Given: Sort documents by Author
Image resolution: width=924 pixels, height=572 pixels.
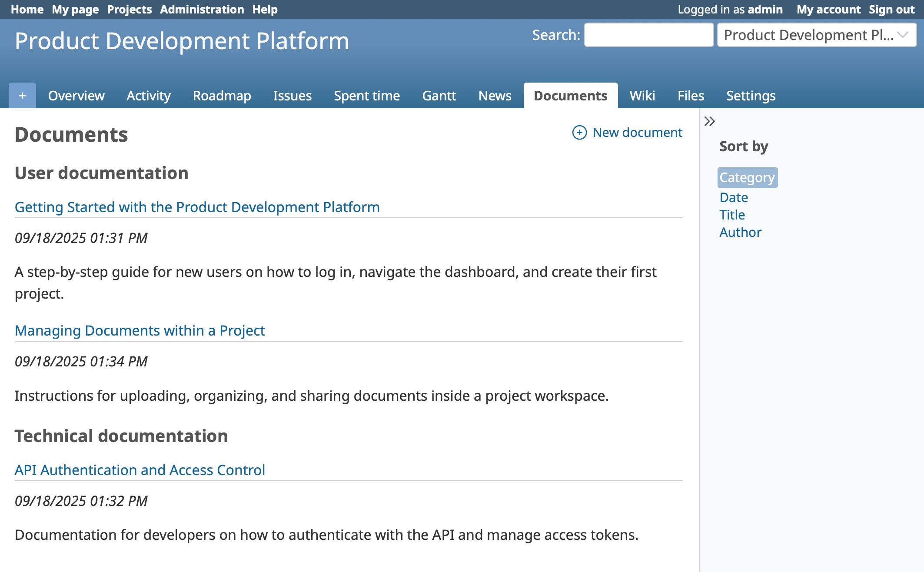Looking at the screenshot, I should point(740,232).
